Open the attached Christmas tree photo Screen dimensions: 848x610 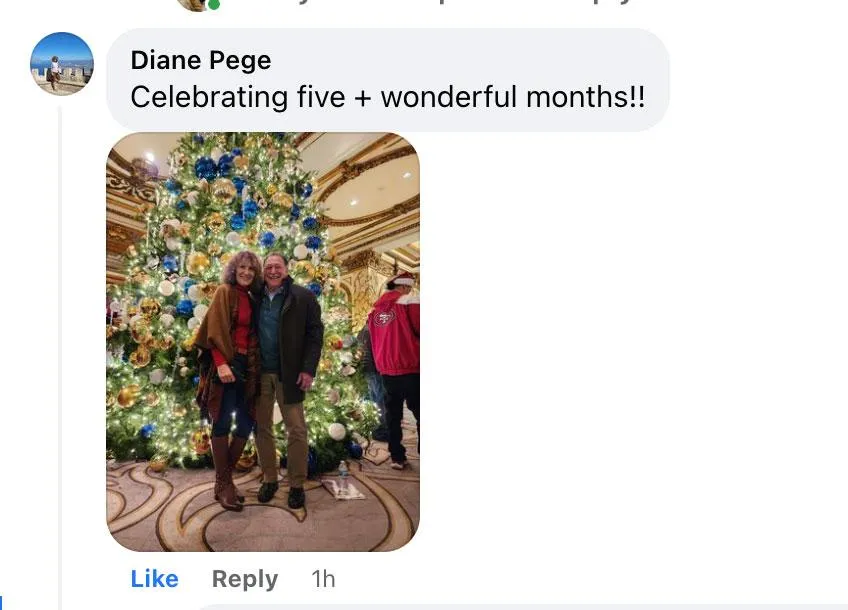point(263,342)
